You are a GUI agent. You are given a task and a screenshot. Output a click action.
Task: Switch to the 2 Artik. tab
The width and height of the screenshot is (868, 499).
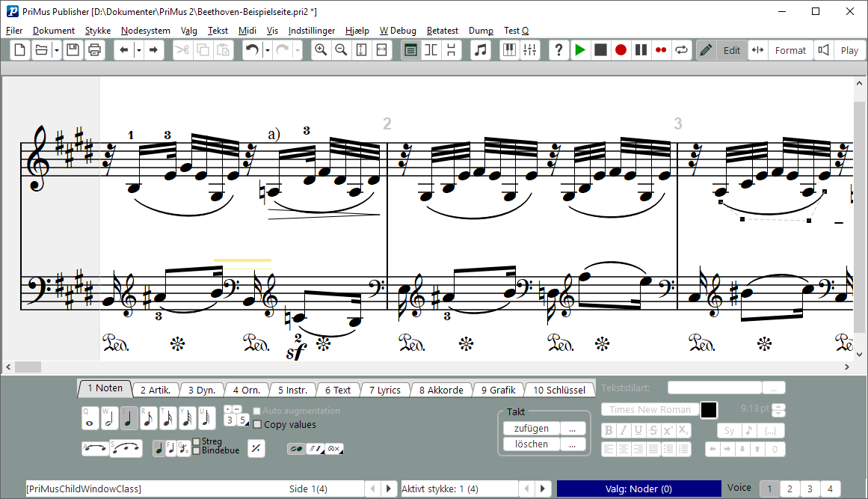pos(156,390)
